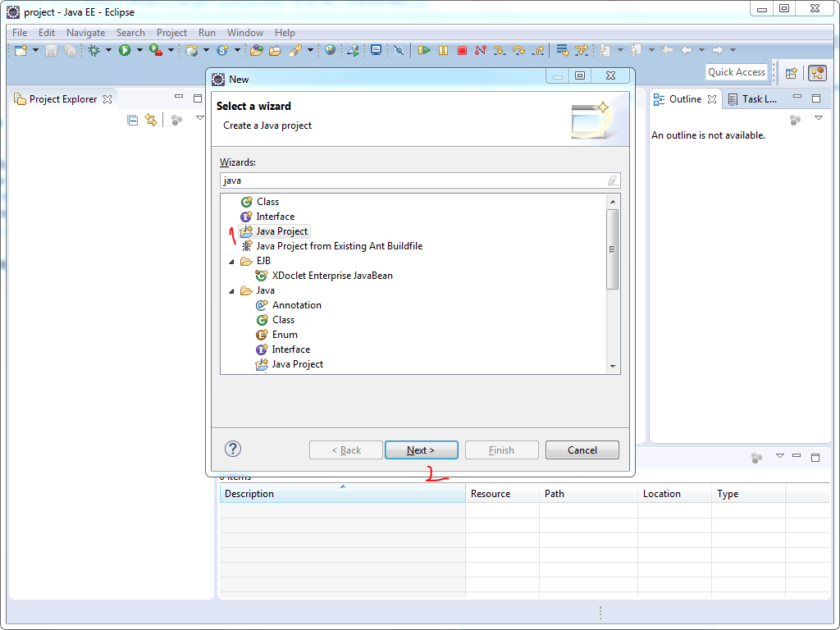Click the Next > button
Screen dimensions: 840x630
coord(421,450)
